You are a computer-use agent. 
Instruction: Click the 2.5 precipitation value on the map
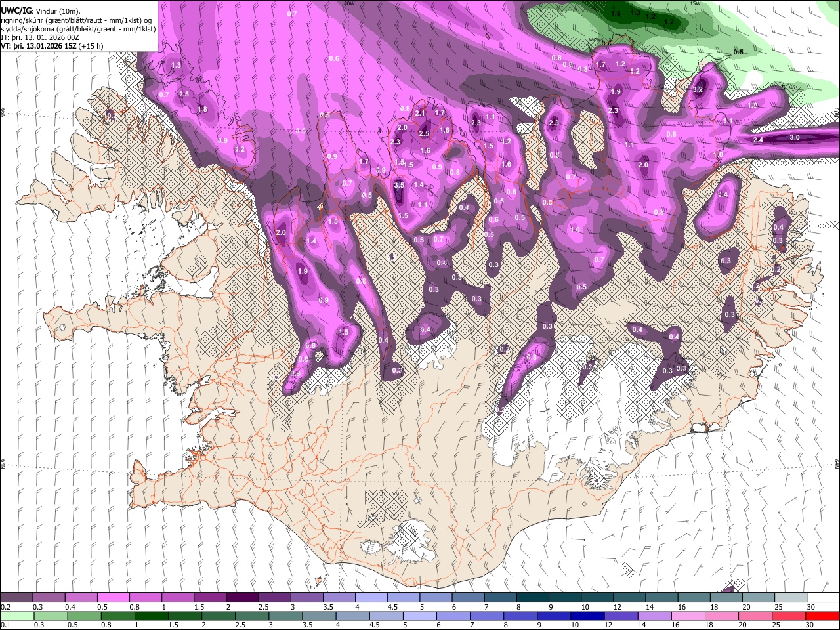tap(424, 133)
